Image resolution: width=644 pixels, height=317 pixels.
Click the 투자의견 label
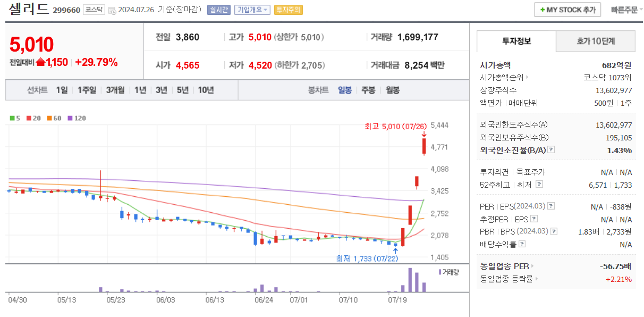click(494, 172)
